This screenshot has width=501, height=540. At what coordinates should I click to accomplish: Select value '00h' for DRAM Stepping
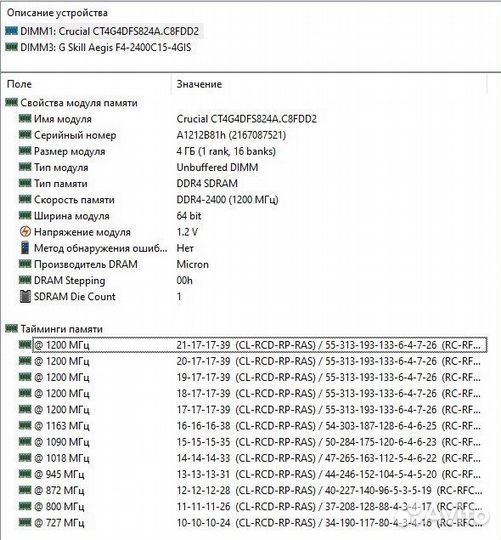[184, 280]
